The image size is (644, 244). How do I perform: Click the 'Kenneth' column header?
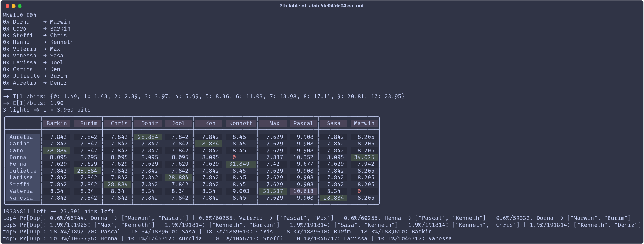(241, 124)
